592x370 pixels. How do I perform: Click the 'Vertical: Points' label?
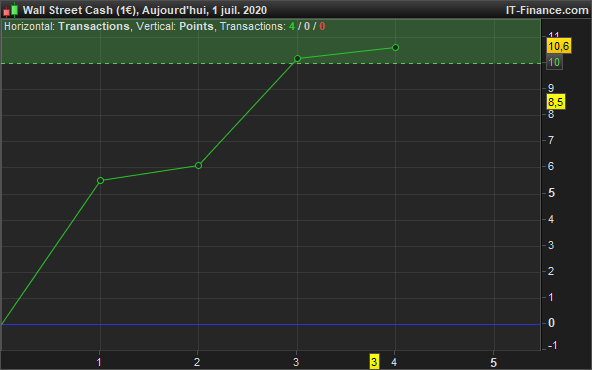[175, 26]
